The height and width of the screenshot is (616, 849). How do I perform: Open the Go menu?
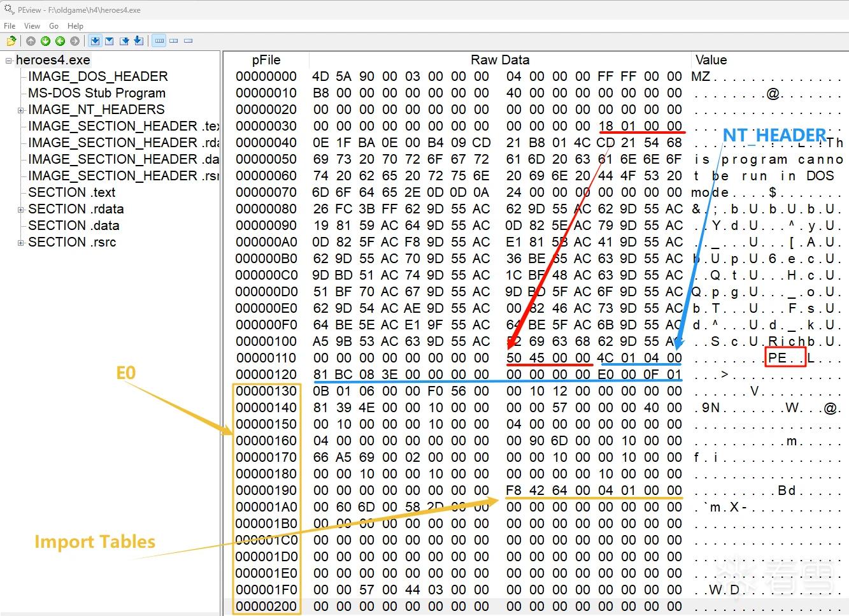[x=54, y=26]
